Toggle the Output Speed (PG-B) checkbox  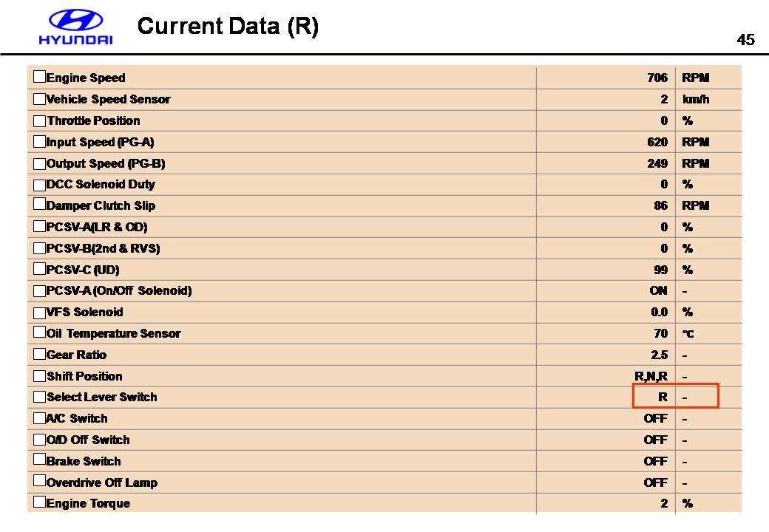click(39, 163)
